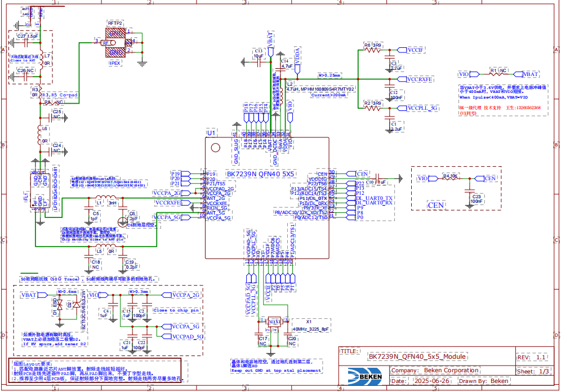Click the C19 0.2pF capacitor label
This screenshot has width=561, height=392.
[131, 264]
